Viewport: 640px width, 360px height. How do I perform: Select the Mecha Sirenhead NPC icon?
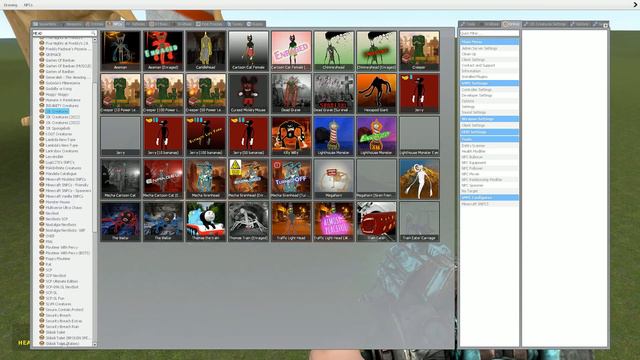click(x=206, y=179)
